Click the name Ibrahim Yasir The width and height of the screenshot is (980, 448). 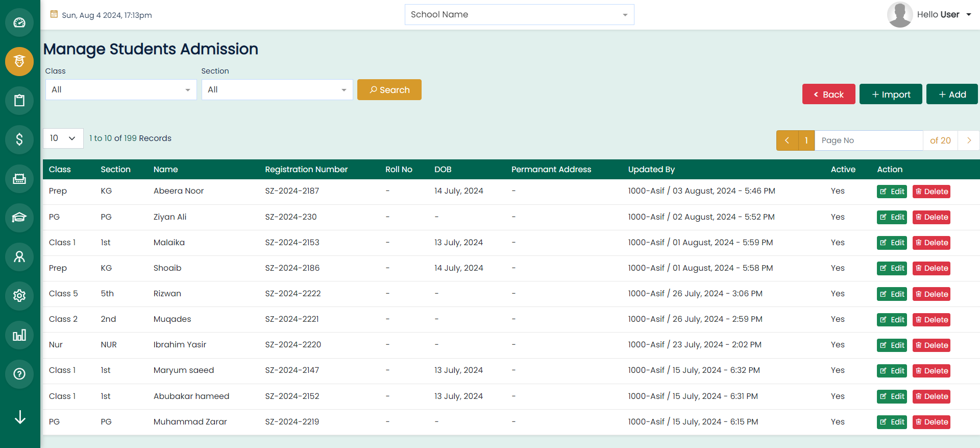click(180, 345)
